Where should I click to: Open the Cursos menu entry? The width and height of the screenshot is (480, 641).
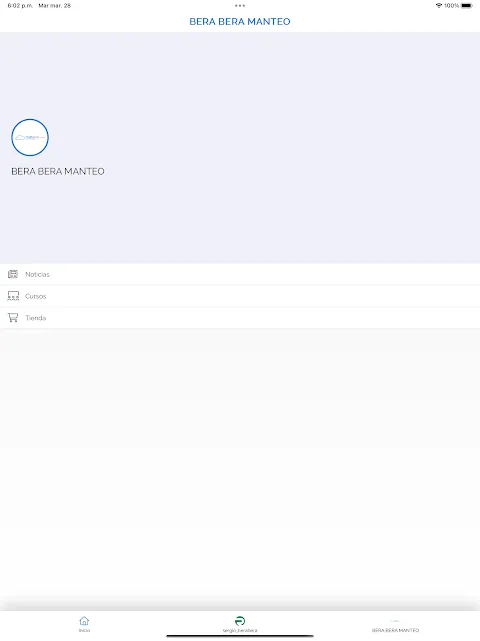[240, 296]
